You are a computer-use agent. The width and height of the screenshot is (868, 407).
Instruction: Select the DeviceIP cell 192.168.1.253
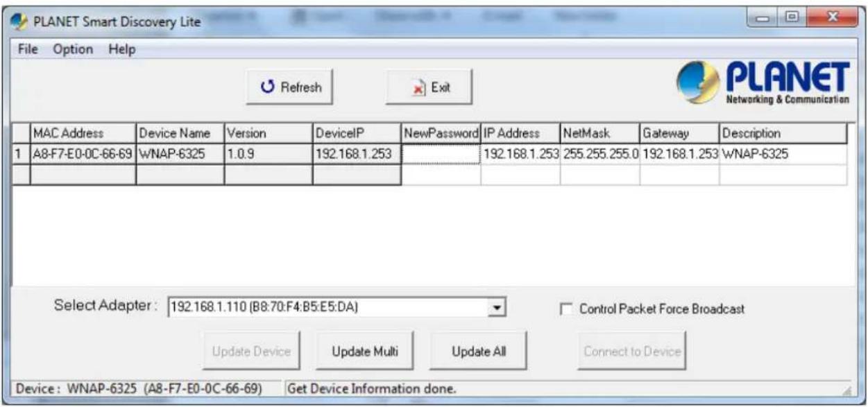coord(357,154)
